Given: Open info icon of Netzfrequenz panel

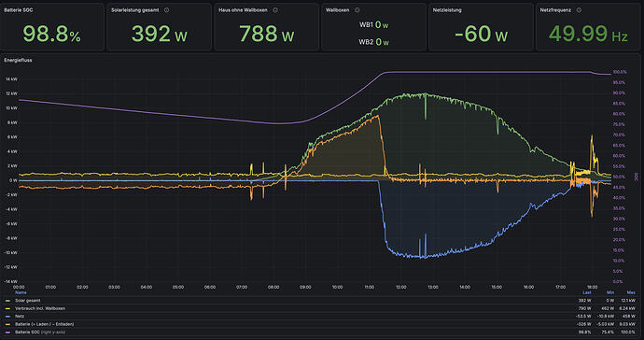Looking at the screenshot, I should pyautogui.click(x=579, y=10).
